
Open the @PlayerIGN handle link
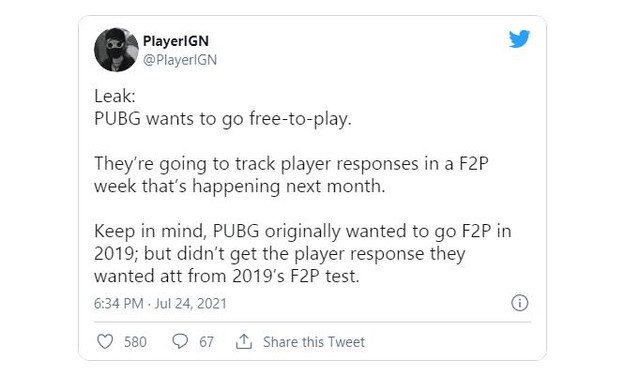tap(180, 60)
